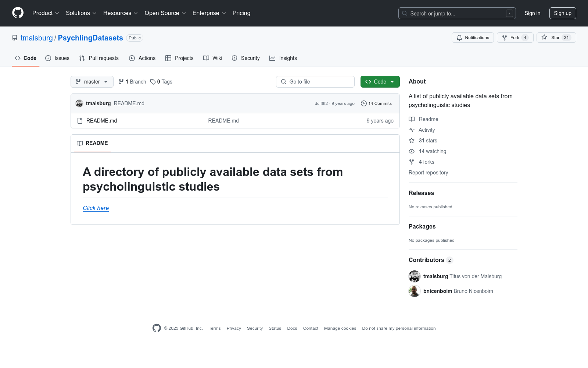Click Report repository
588x368 pixels.
428,173
